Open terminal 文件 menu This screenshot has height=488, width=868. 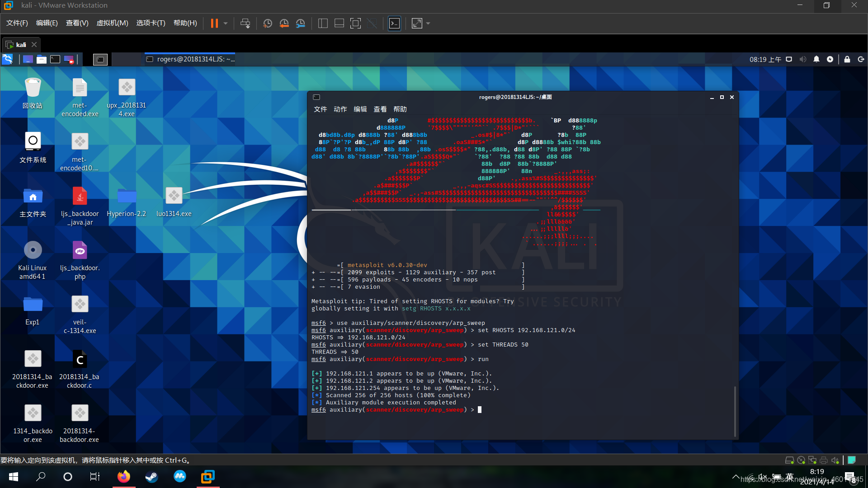[x=320, y=109]
